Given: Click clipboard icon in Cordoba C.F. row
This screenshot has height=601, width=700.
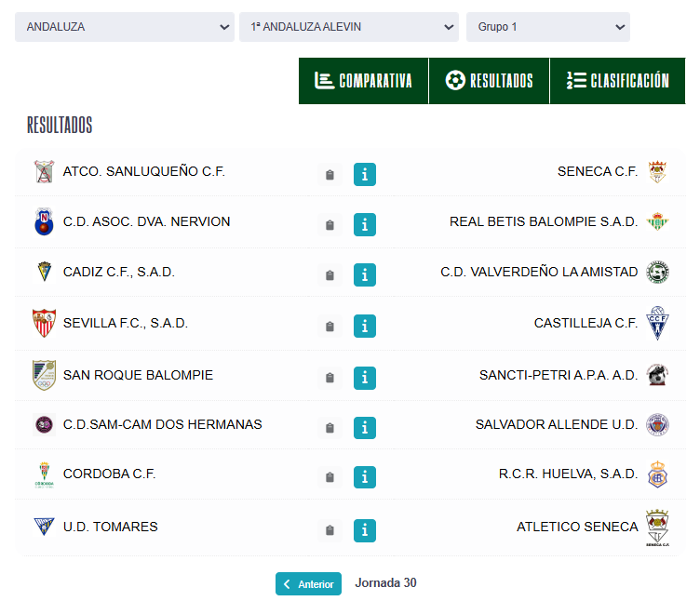Looking at the screenshot, I should click(x=330, y=477).
